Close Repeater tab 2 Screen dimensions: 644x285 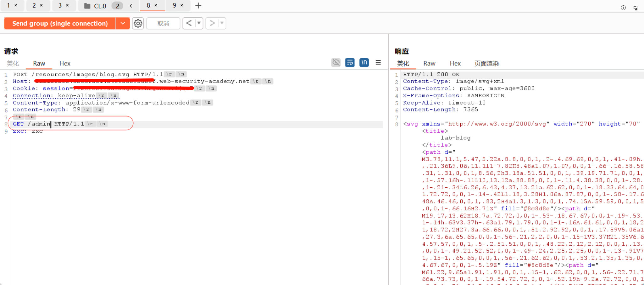click(x=41, y=5)
